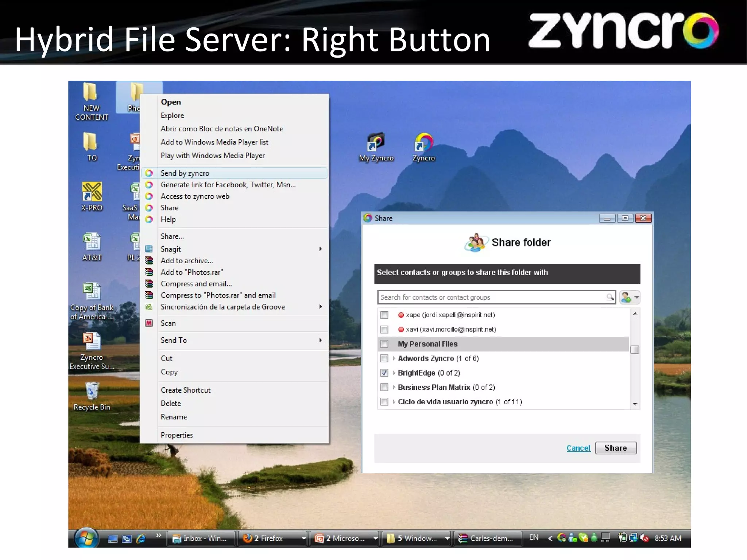
Task: Launch the X-PRO desktop shortcut
Action: click(92, 196)
